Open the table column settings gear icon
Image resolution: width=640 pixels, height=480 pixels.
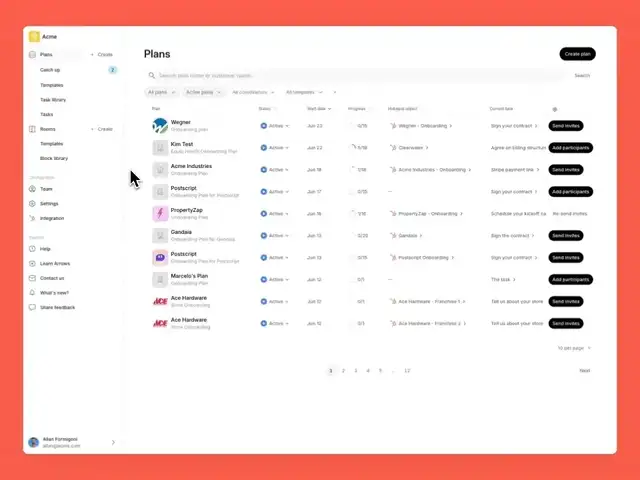pyautogui.click(x=555, y=109)
